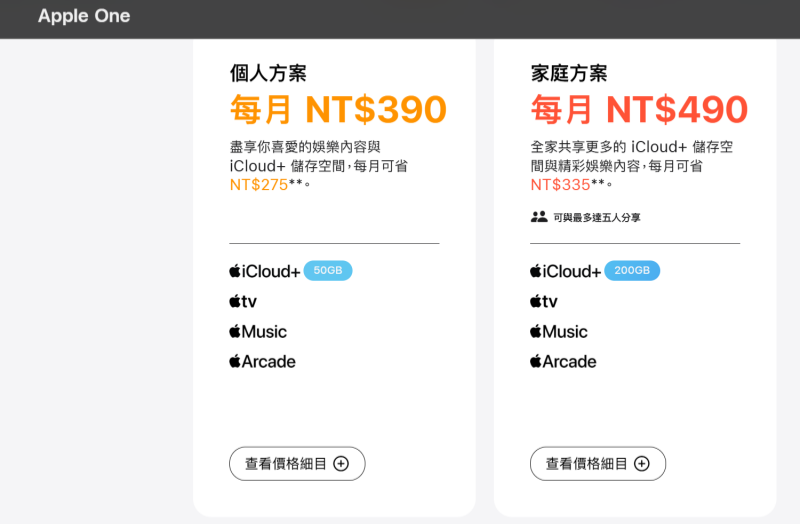Screen dimensions: 800x524
Task: Click the Apple Arcade logo in 個人方案 card
Action: click(x=262, y=362)
